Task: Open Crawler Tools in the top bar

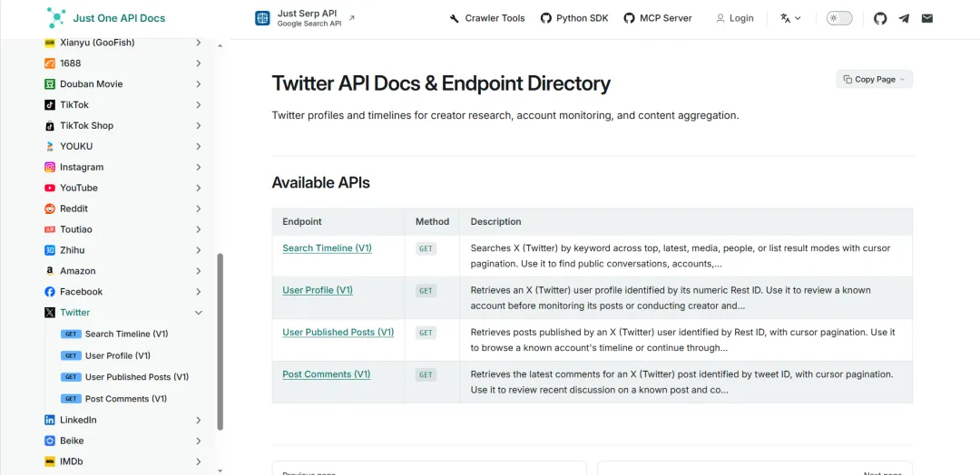Action: pos(487,18)
